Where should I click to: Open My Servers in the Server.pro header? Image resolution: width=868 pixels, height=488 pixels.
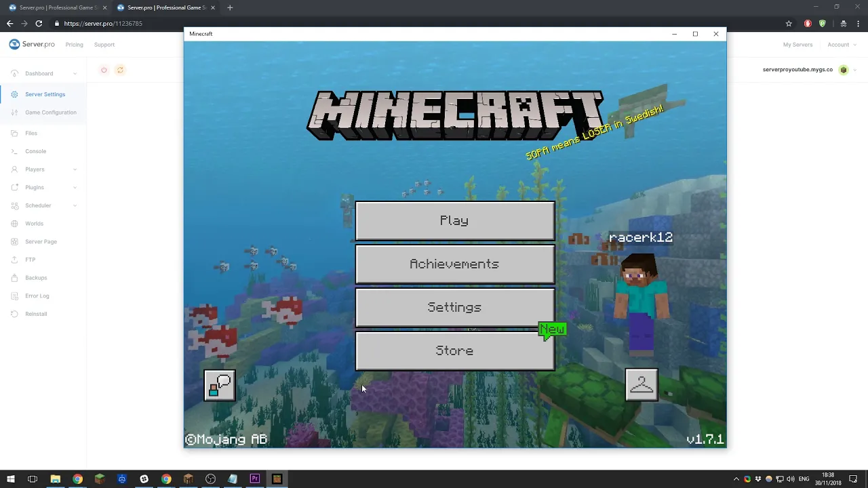pos(797,45)
